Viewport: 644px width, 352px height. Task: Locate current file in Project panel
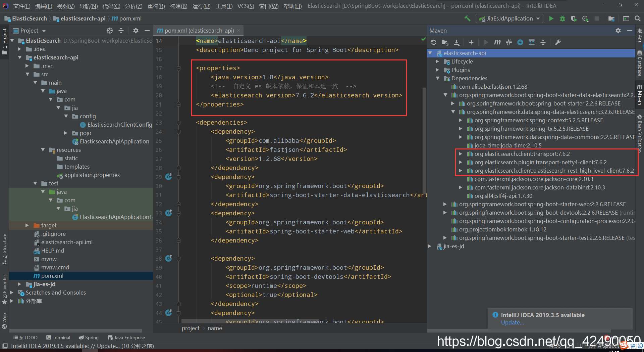tap(110, 31)
